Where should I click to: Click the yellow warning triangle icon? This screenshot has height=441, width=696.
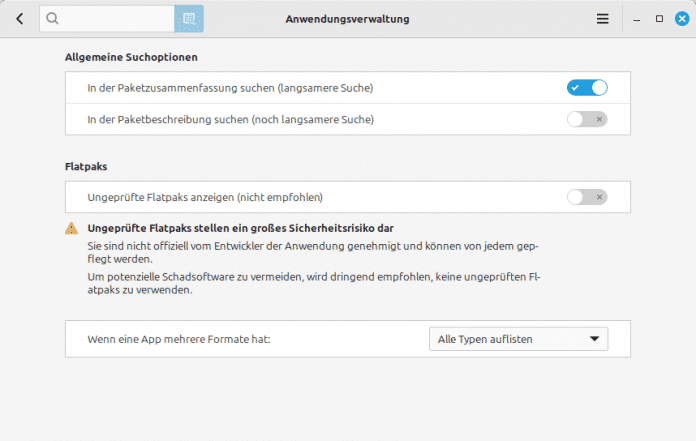click(x=71, y=228)
